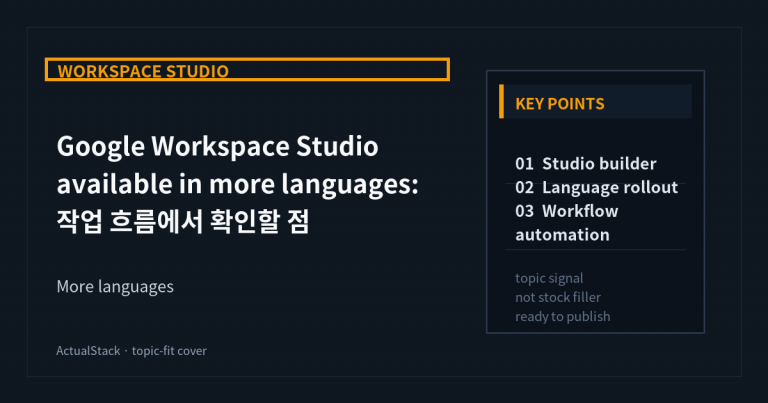Click the WORKSPACE STUDIO label

click(143, 71)
